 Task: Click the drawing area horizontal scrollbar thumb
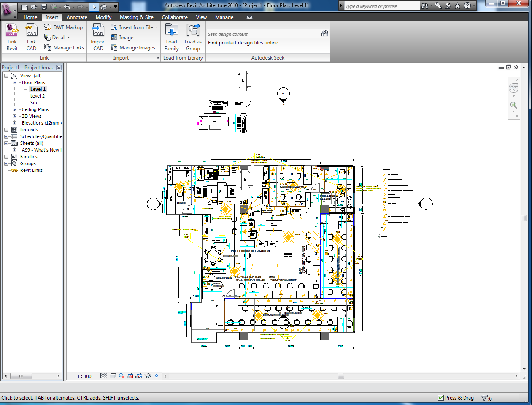(x=341, y=376)
